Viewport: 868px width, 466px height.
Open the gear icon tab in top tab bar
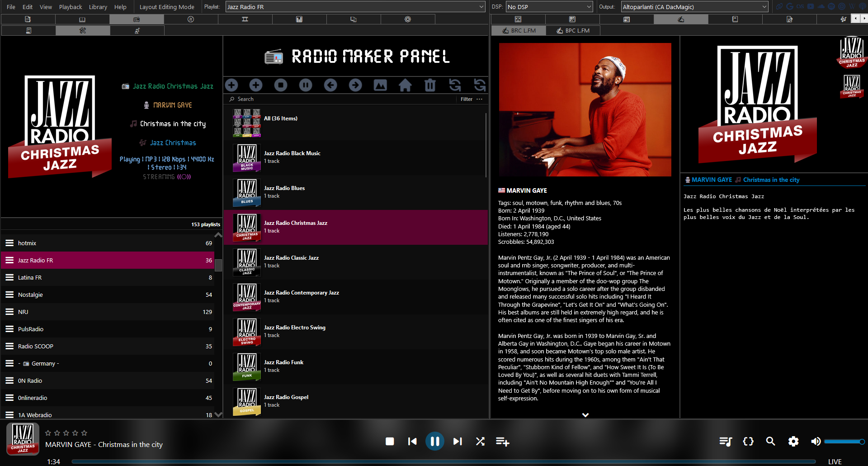point(408,19)
